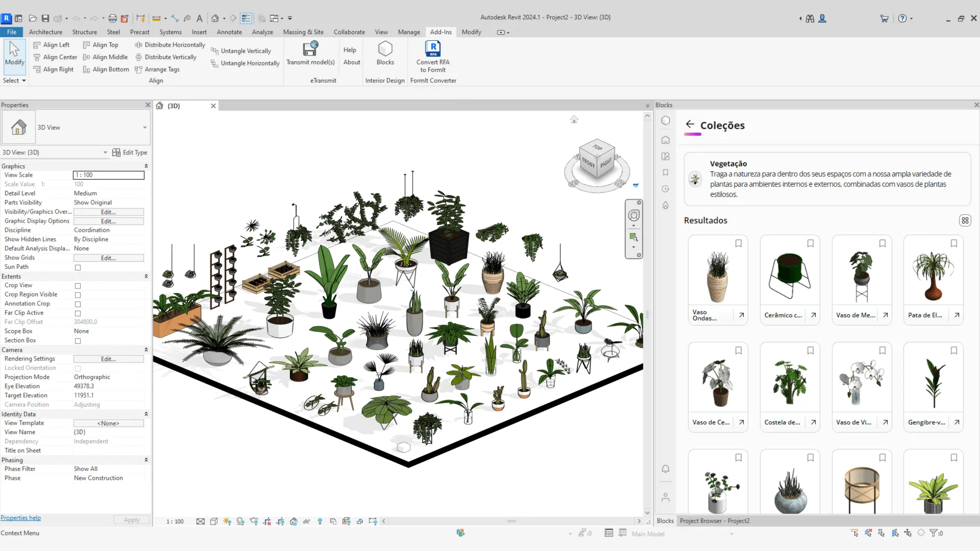The image size is (980, 551).
Task: Switch to the Architecture ribbon tab
Action: click(x=45, y=32)
